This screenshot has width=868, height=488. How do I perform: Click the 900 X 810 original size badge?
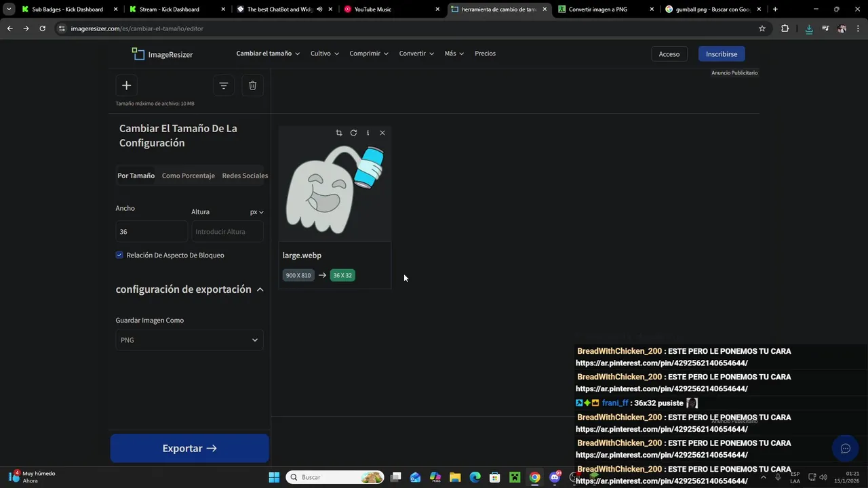tap(298, 275)
